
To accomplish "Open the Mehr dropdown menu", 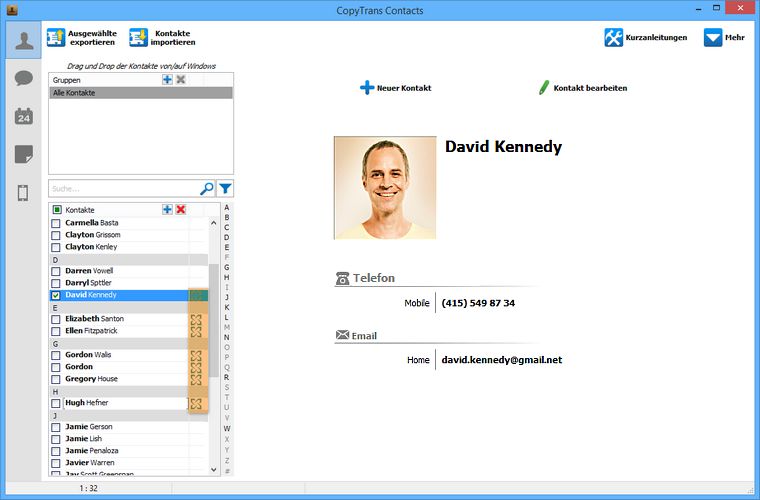I will (x=724, y=37).
